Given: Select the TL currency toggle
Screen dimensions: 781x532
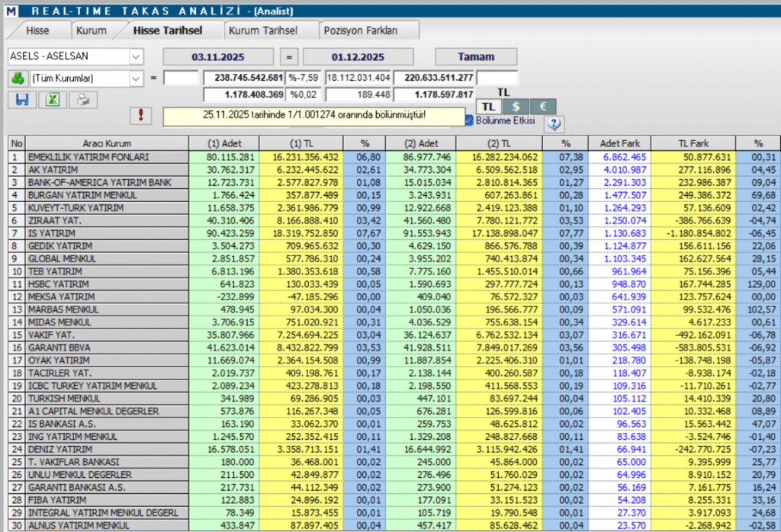Looking at the screenshot, I should click(x=488, y=106).
